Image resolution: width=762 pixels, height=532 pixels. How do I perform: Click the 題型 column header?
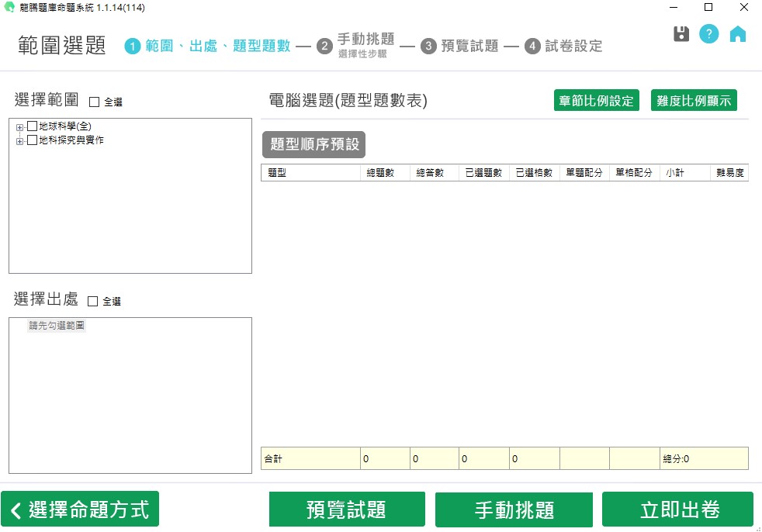(310, 173)
